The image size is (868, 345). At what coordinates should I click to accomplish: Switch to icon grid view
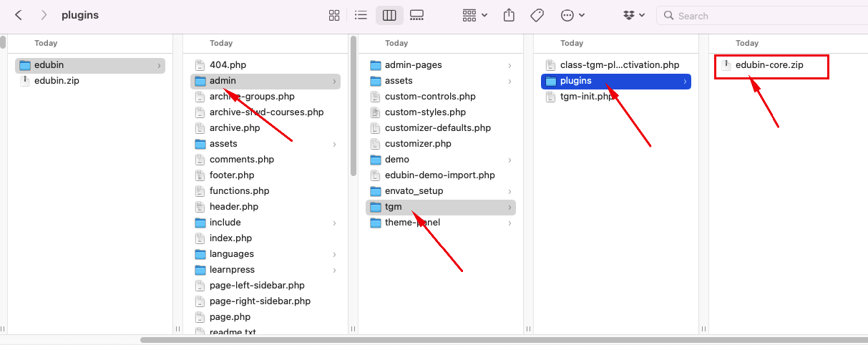tap(334, 15)
